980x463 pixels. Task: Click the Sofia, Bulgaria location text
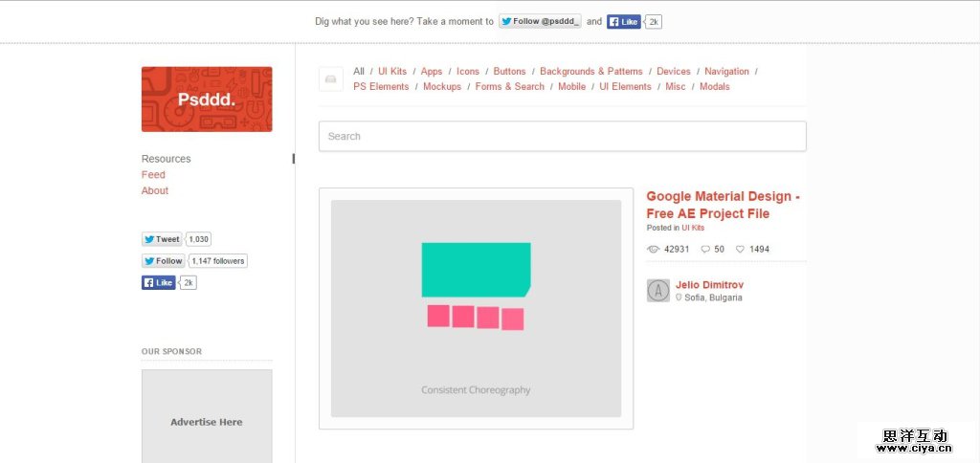click(x=713, y=298)
